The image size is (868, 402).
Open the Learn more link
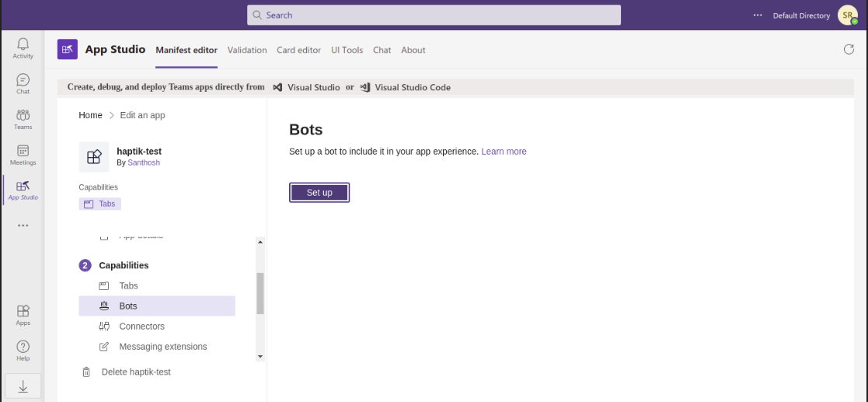[504, 151]
